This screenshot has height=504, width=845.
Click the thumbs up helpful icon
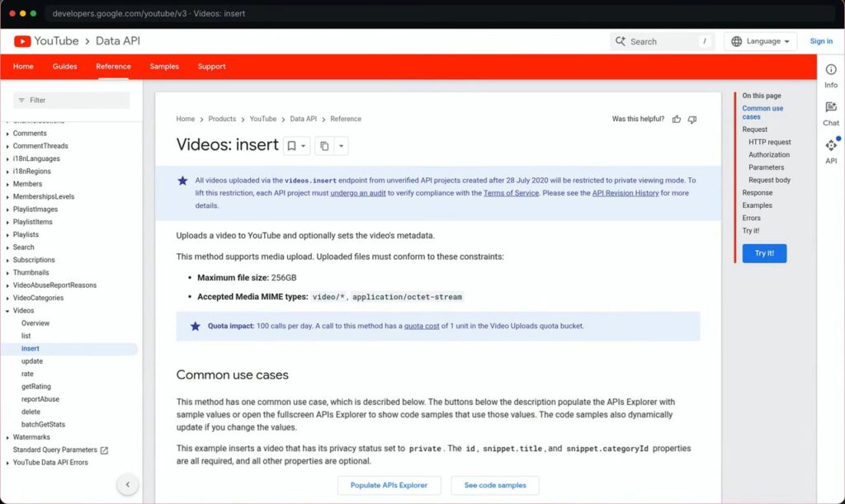677,119
